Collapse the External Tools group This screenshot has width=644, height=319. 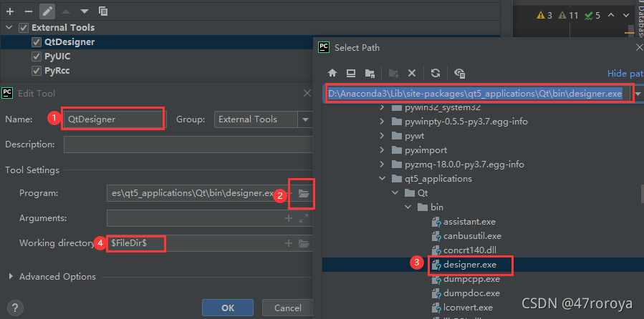[9, 28]
